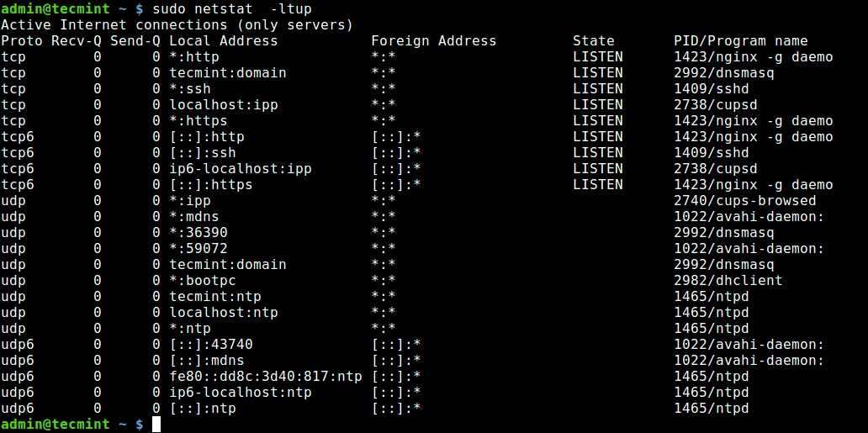The image size is (868, 433).
Task: Click the Local Address column header
Action: point(223,41)
